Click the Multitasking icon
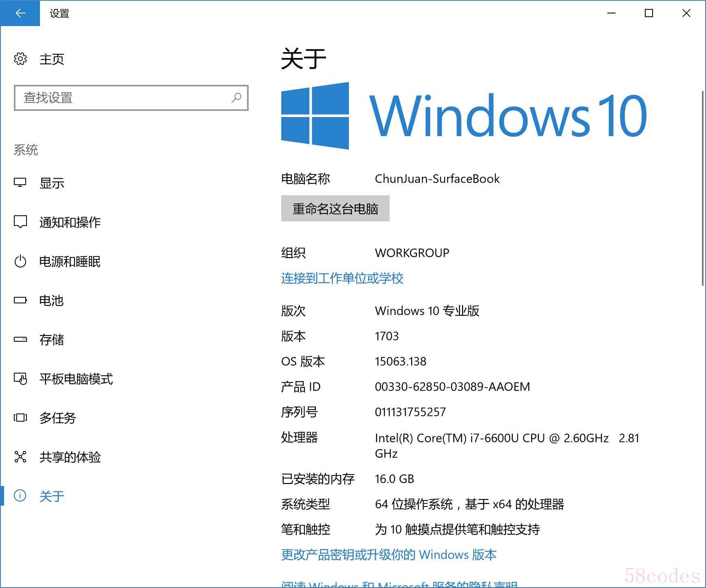 [x=20, y=418]
